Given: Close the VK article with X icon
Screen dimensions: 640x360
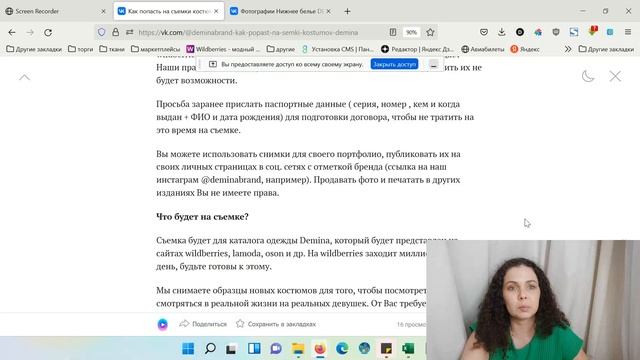Looking at the screenshot, I should [615, 76].
